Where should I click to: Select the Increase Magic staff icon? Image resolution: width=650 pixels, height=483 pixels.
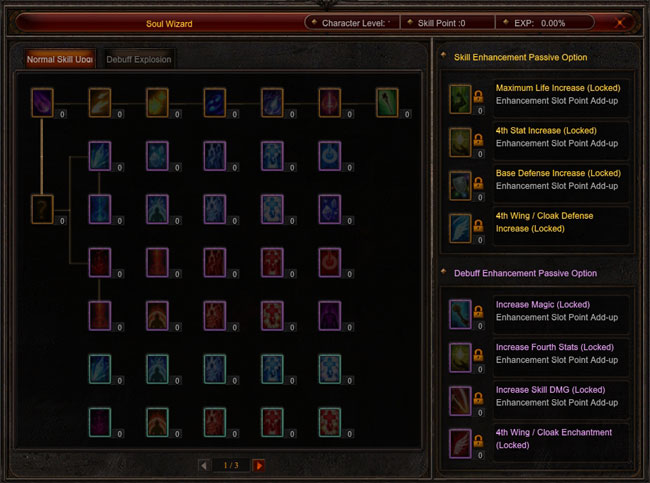click(x=460, y=314)
